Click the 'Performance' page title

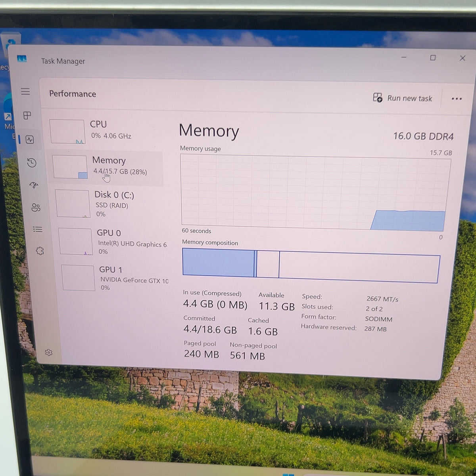pos(73,94)
